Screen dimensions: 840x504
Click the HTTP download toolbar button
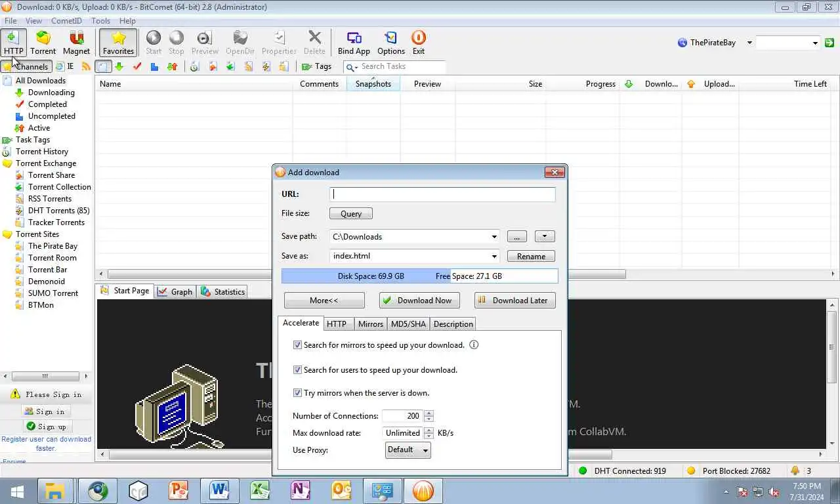tap(13, 43)
